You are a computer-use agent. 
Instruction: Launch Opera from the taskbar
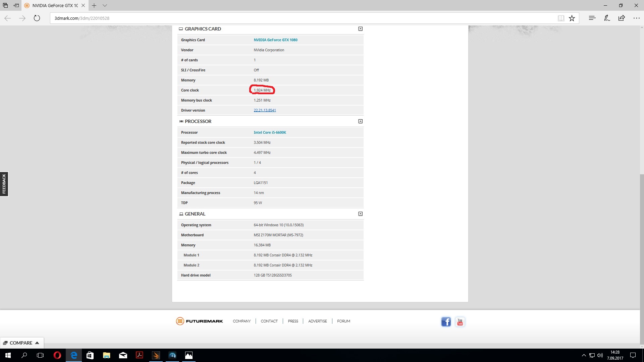57,355
